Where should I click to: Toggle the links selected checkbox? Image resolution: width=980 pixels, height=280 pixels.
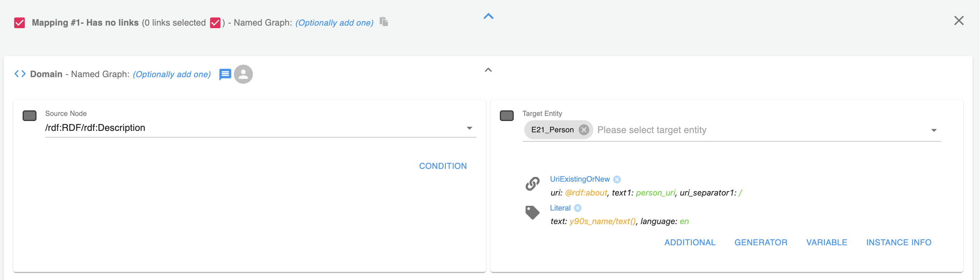(215, 23)
